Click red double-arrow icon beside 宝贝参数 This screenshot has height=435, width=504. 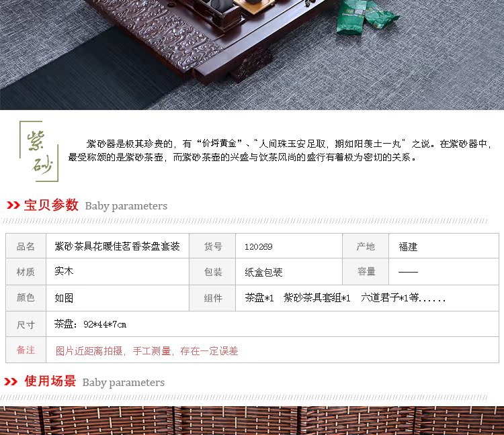(x=13, y=205)
